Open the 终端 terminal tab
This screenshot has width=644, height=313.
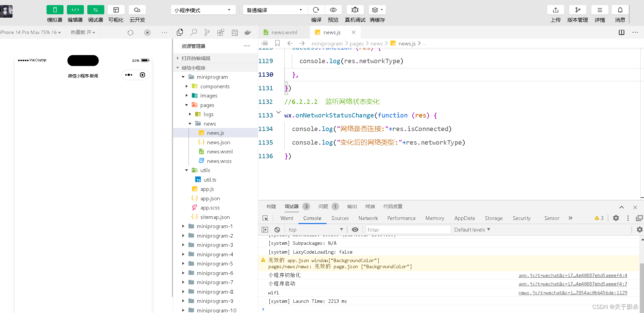pyautogui.click(x=370, y=206)
